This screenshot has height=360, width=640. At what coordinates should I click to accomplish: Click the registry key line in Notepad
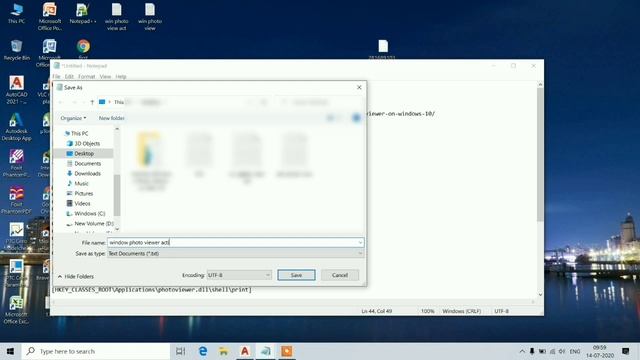(152, 289)
